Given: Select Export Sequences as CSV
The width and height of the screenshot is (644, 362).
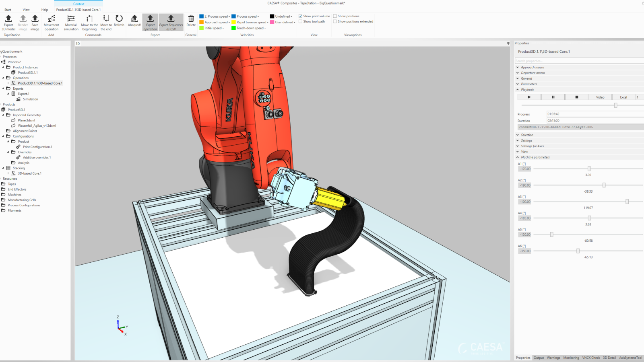Looking at the screenshot, I should pos(171,23).
